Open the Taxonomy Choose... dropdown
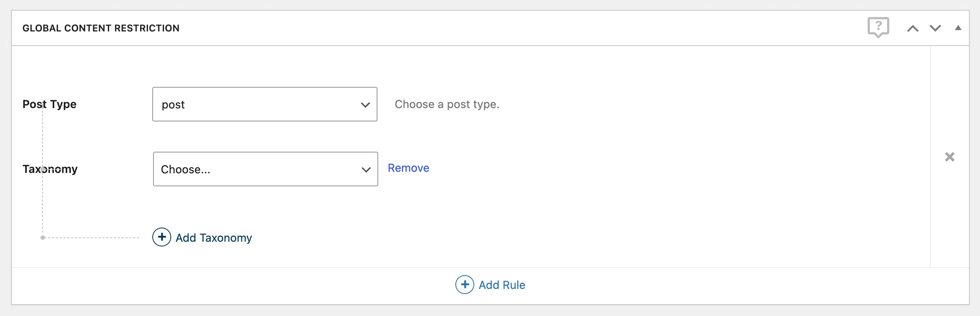The height and width of the screenshot is (316, 980). [265, 169]
